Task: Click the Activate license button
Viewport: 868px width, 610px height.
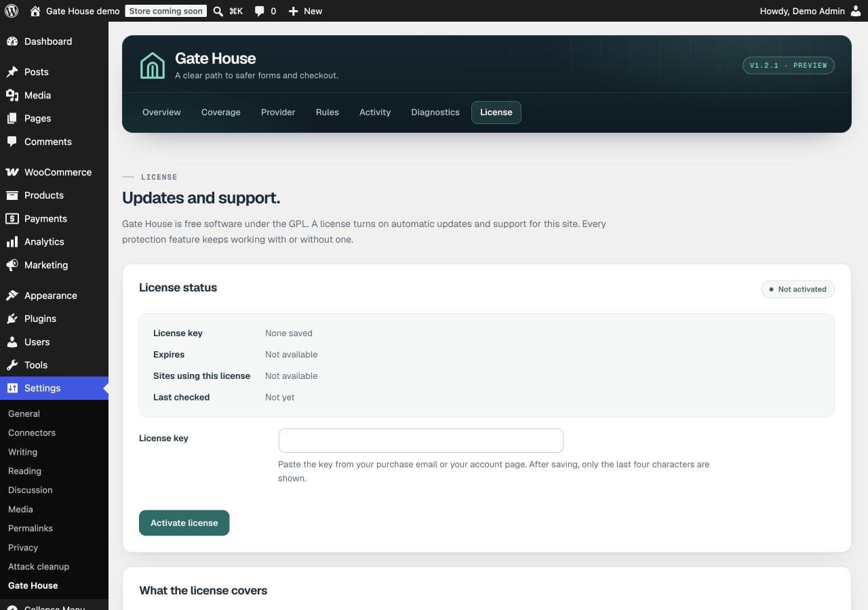Action: pos(184,523)
